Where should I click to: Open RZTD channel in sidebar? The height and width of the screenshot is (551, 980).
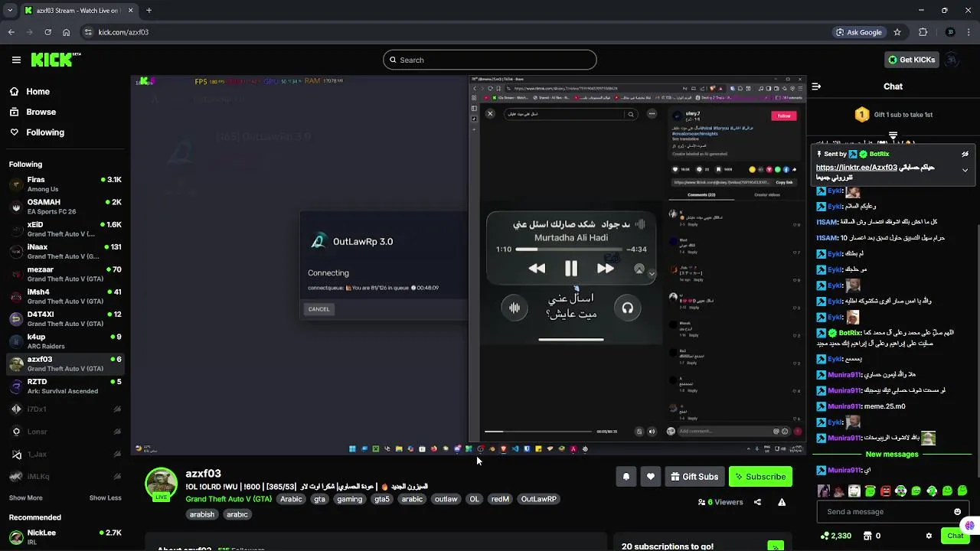pyautogui.click(x=65, y=386)
